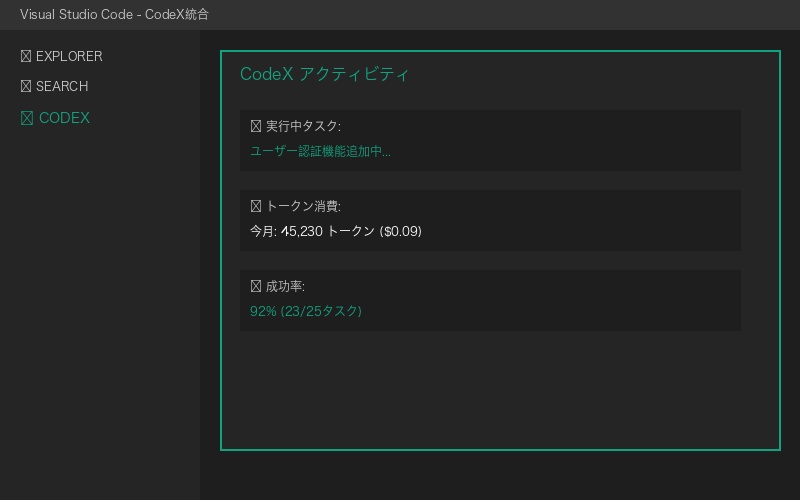The height and width of the screenshot is (500, 800).
Task: Open the running task ユーザー認証機能追加中... link
Action: coord(320,151)
